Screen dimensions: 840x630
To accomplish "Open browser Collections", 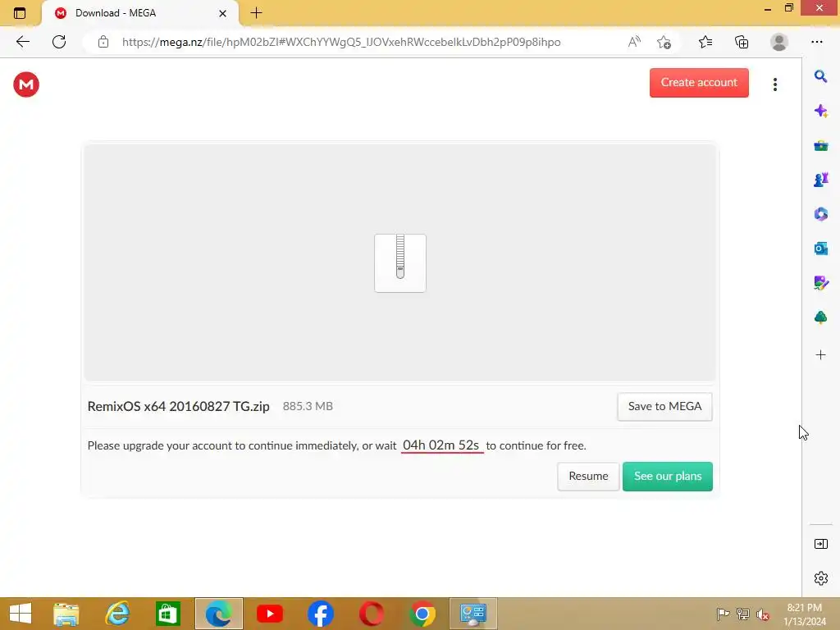I will (742, 42).
